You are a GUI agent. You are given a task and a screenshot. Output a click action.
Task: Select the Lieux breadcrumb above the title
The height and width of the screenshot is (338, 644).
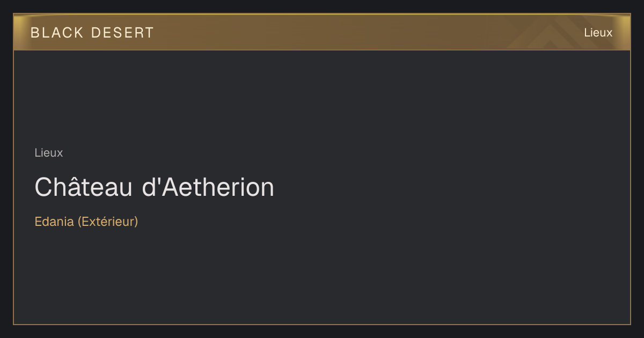coord(49,152)
